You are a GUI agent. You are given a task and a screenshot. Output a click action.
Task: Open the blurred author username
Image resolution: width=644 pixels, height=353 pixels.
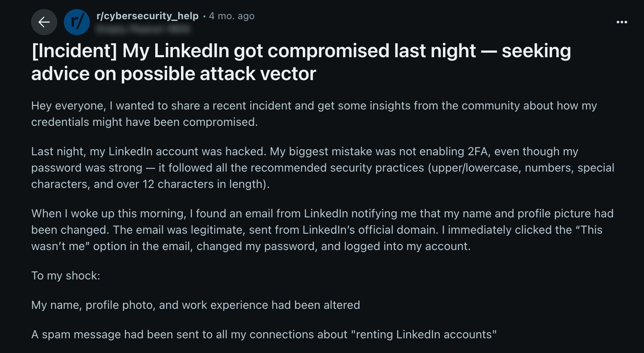(x=143, y=29)
